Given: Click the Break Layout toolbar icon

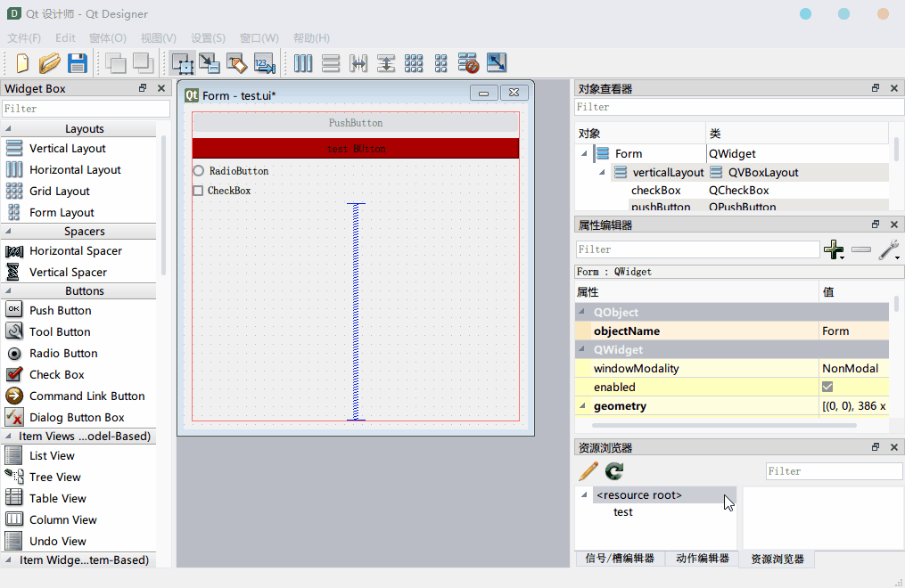Looking at the screenshot, I should [469, 63].
